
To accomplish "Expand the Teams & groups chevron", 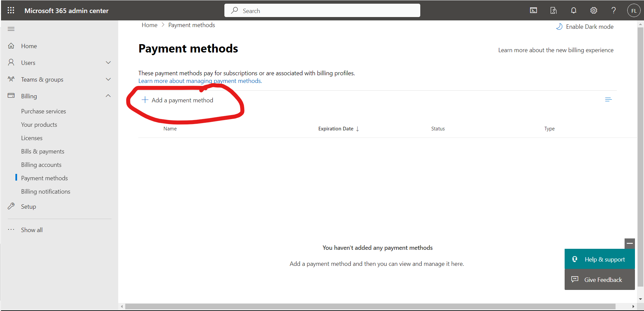I will tap(108, 79).
